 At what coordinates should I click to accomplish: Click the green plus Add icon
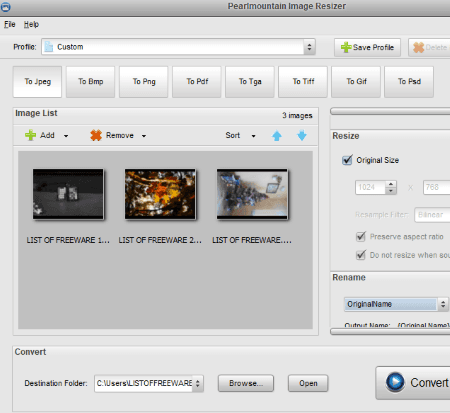click(30, 135)
